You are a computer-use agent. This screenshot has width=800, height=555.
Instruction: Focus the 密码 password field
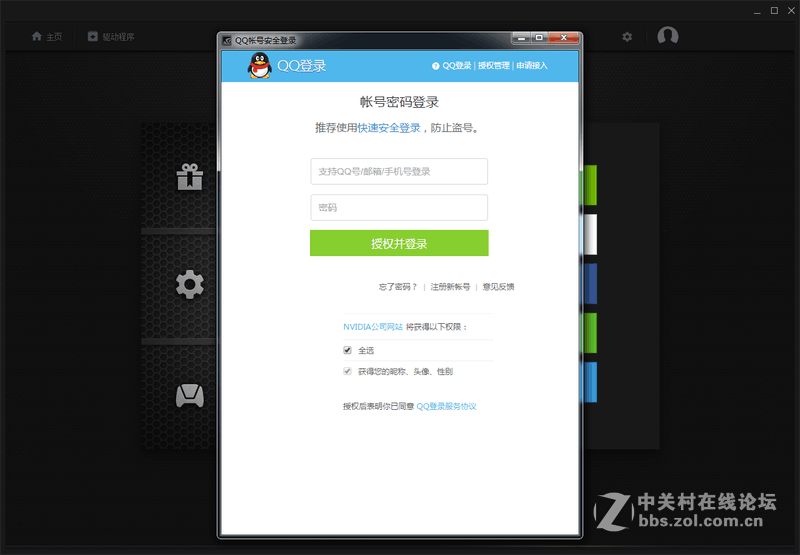399,208
